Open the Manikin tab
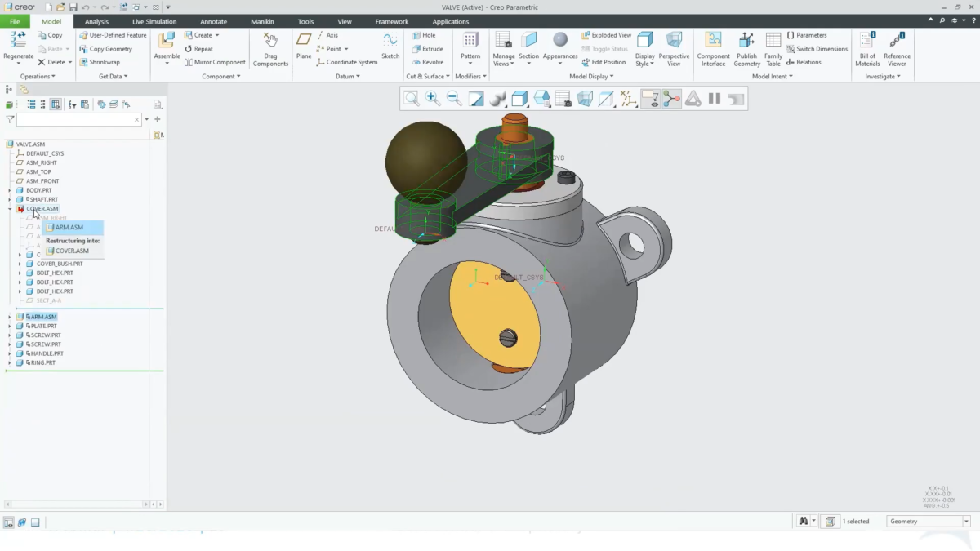Viewport: 980px width, 551px height. (x=262, y=21)
